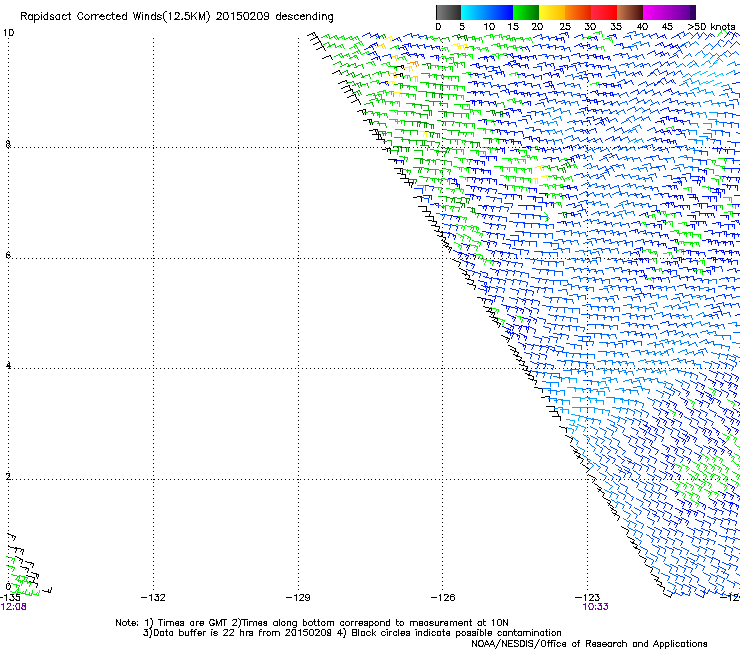Click the 'Rapidscat Corrected Winds(12.5KM)' title text
Screen dimensions: 740x650
pos(115,17)
